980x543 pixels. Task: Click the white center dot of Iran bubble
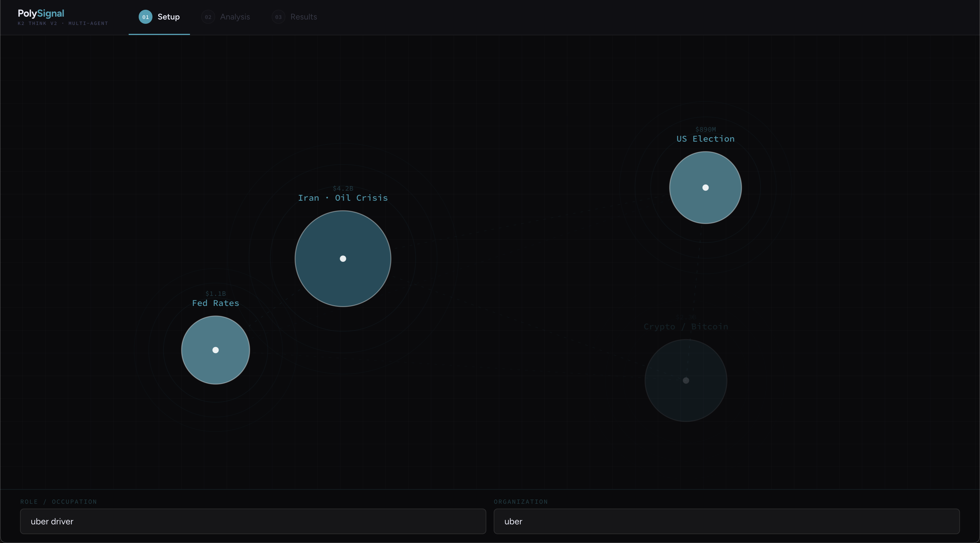pos(343,259)
